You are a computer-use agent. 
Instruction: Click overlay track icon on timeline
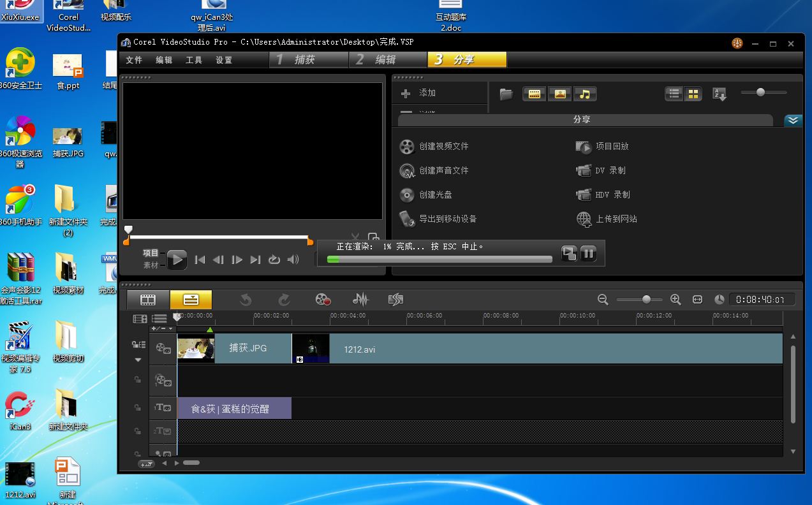pyautogui.click(x=163, y=381)
